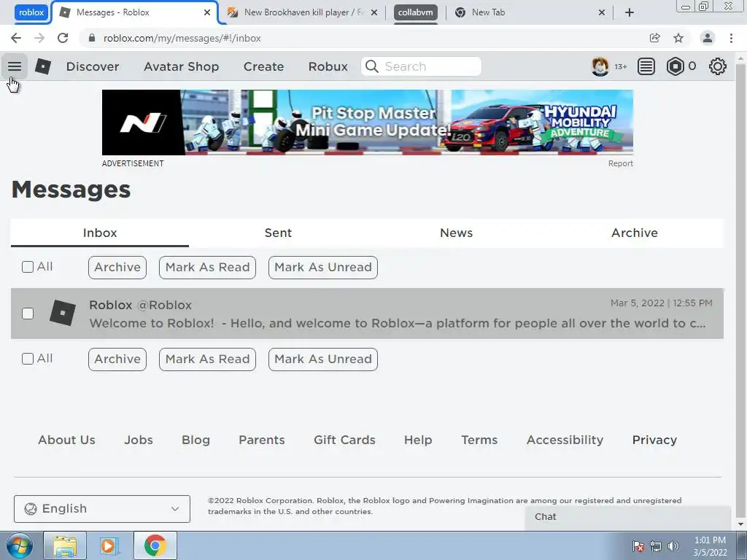Open the Jobs footer link
Screen dimensions: 747x560
click(139, 440)
